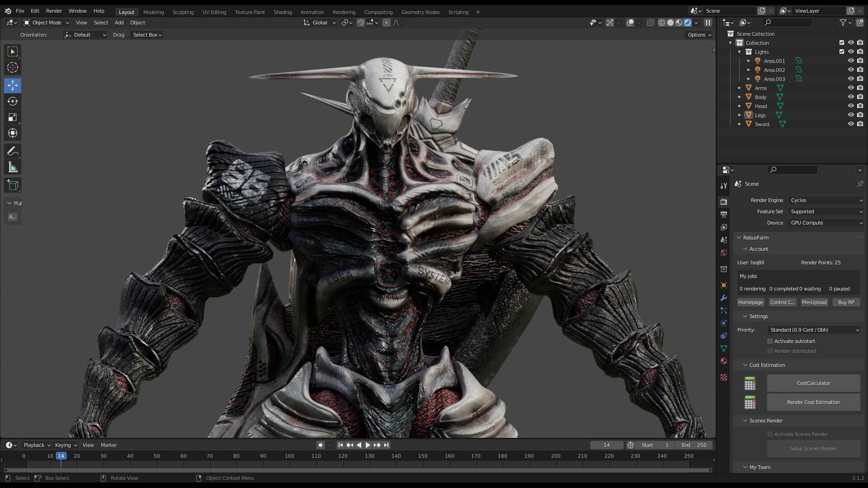Open the Object Mode dropdown
868x488 pixels.
46,23
